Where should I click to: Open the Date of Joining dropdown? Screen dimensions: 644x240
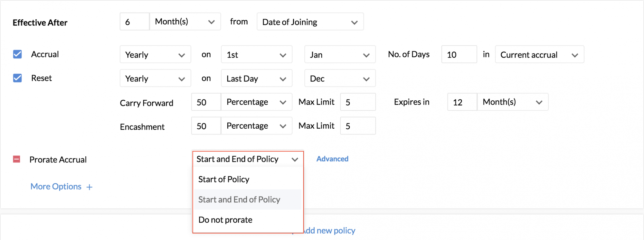coord(310,22)
